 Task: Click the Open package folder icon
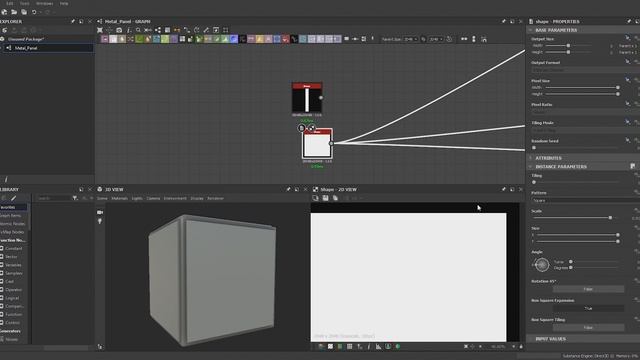tap(14, 12)
